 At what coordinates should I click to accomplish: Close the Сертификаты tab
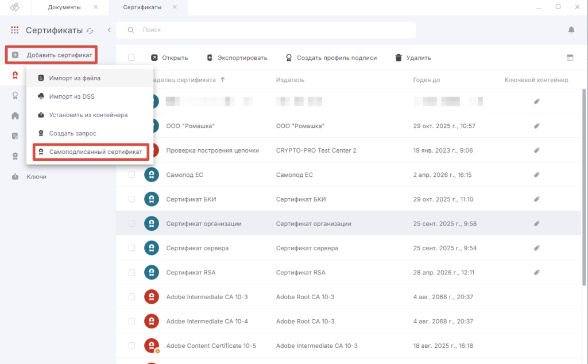(x=175, y=7)
